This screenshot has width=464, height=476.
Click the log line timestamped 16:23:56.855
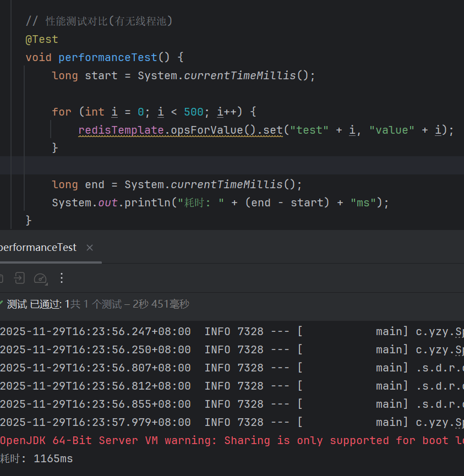click(232, 404)
